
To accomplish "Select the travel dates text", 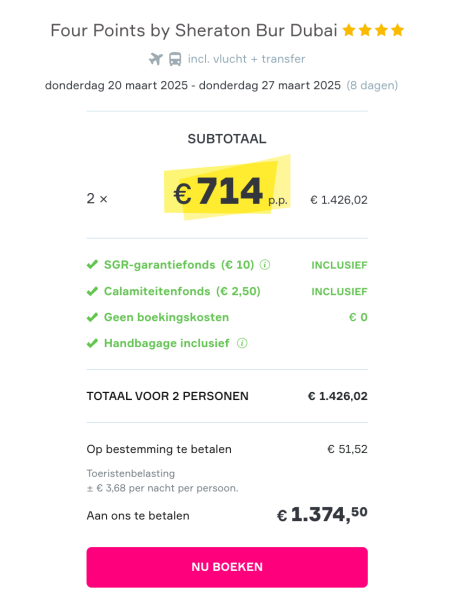I will (193, 85).
